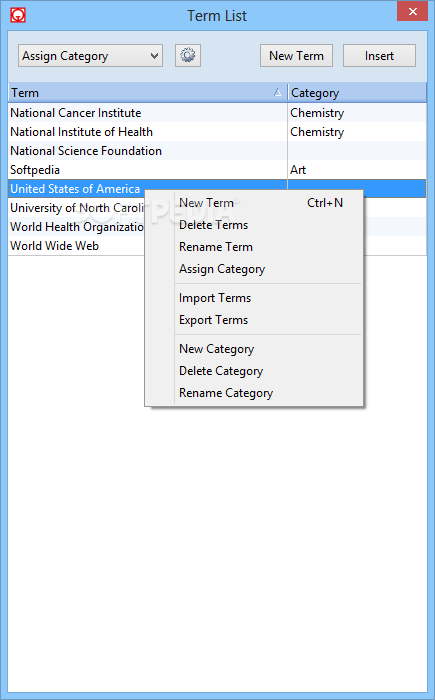Choose Rename Category in context menu
Screen dimensions: 435x700
254,393
